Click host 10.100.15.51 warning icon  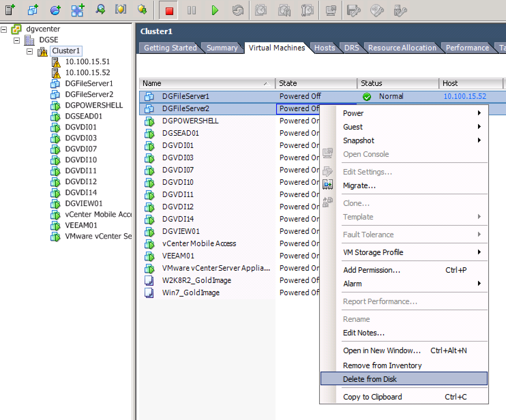[56, 62]
